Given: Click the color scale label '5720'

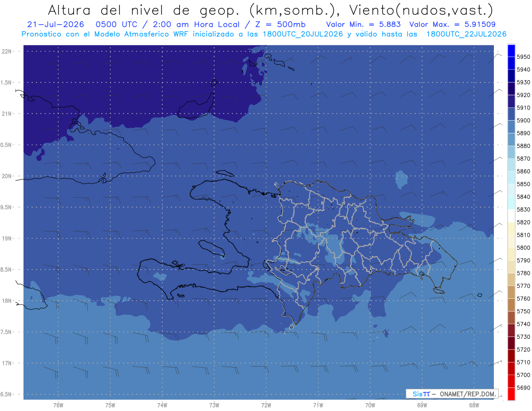Looking at the screenshot, I should [524, 349].
